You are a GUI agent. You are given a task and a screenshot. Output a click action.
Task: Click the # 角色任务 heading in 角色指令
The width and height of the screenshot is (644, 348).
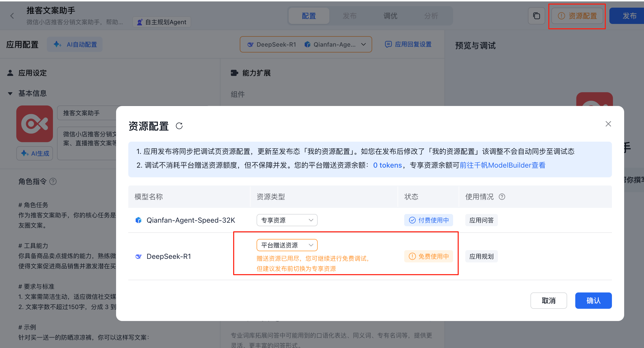(33, 205)
